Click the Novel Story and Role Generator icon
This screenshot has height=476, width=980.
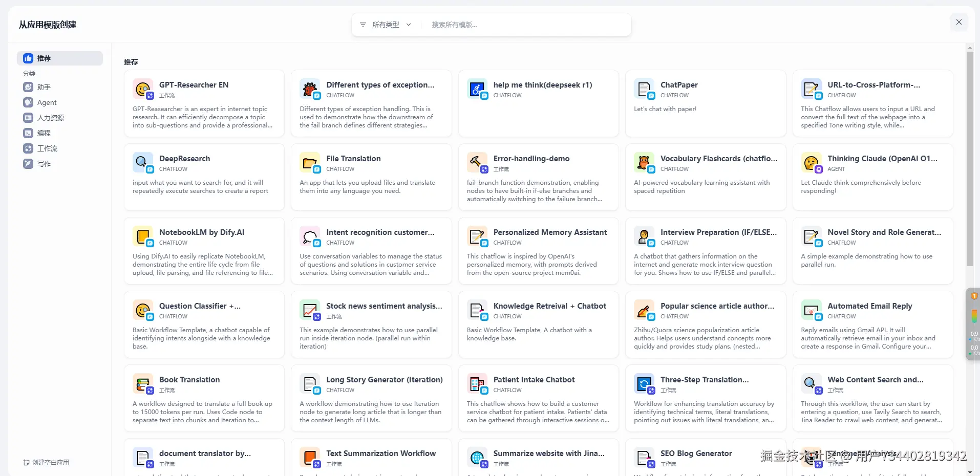pos(812,236)
